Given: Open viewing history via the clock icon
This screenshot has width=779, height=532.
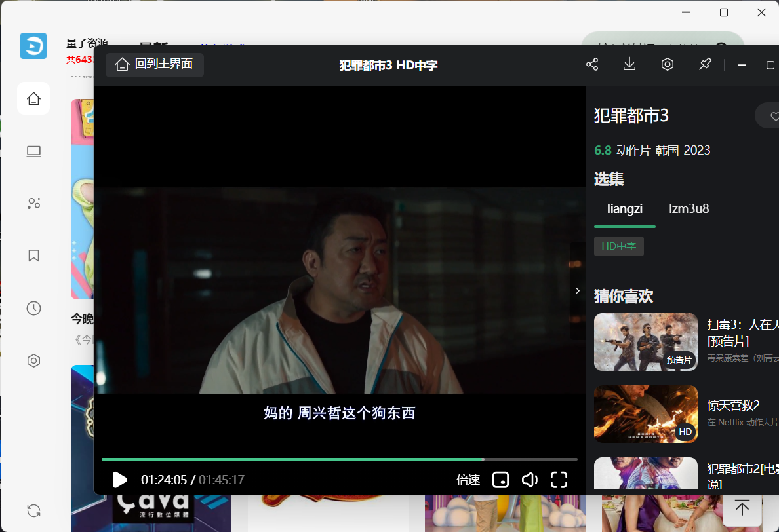Looking at the screenshot, I should click(33, 308).
